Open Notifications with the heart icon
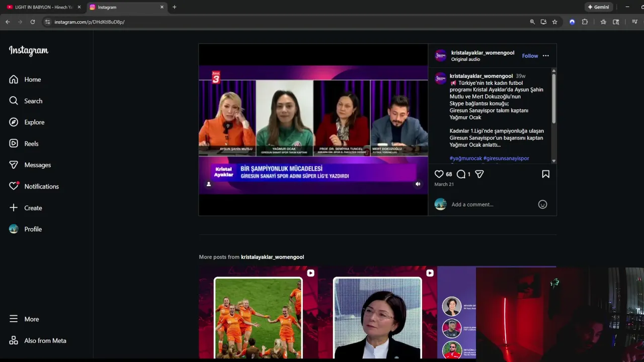The width and height of the screenshot is (644, 362). (34, 187)
